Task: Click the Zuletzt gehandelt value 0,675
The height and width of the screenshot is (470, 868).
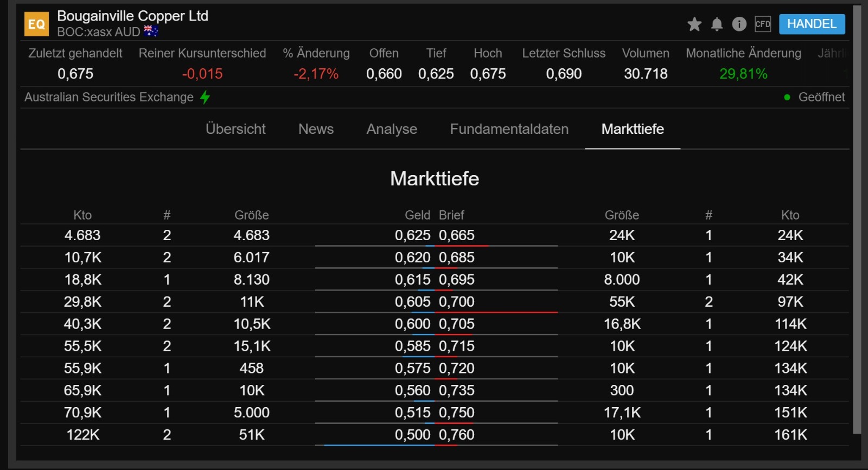Action: coord(75,74)
